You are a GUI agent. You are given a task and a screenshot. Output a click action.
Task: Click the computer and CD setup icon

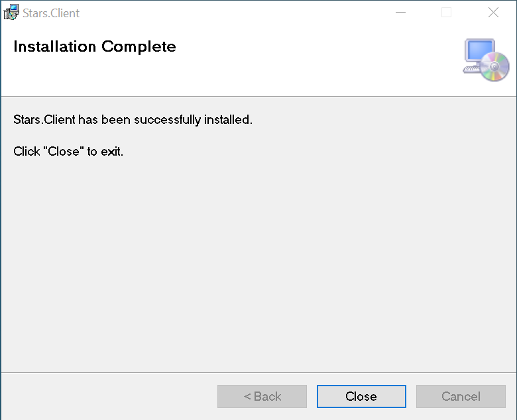[486, 60]
